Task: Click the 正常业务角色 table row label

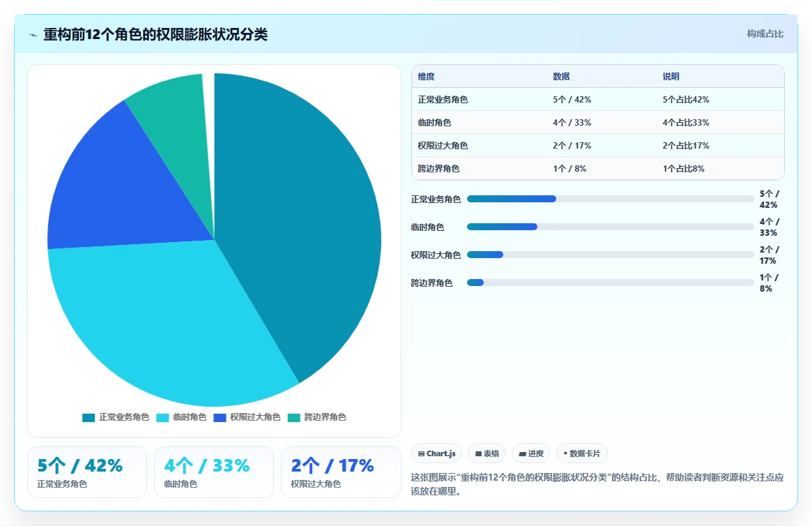Action: pos(443,100)
